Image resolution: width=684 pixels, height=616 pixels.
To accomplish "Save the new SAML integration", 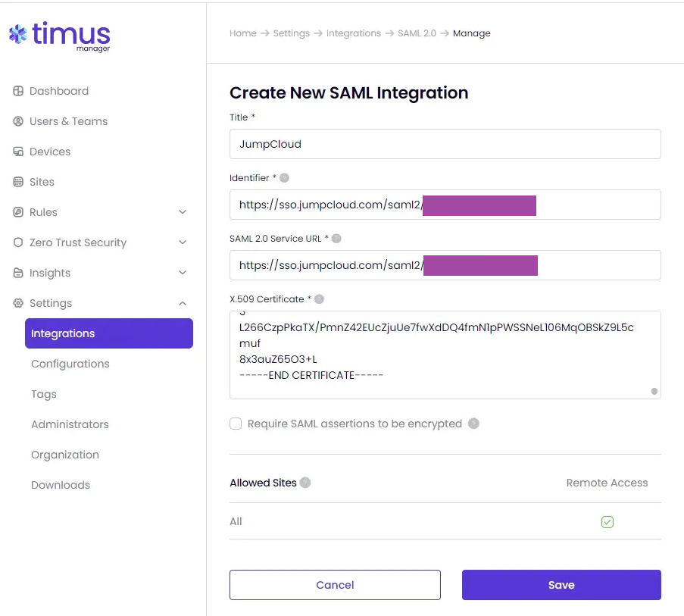I will click(561, 585).
